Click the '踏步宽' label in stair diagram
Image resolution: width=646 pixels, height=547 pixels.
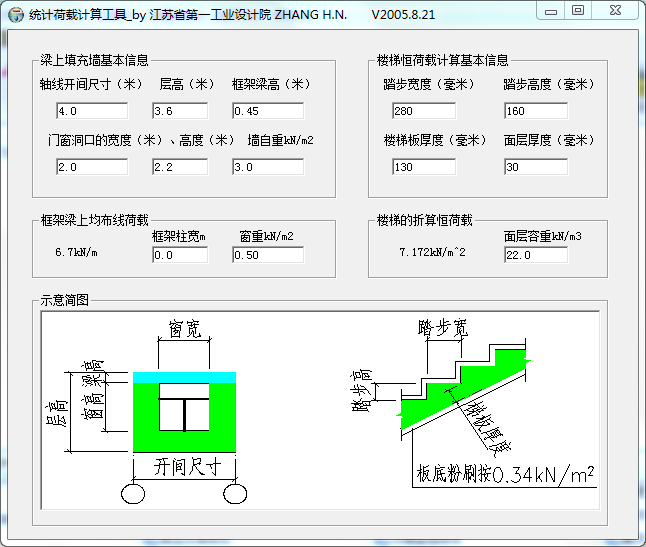point(443,328)
